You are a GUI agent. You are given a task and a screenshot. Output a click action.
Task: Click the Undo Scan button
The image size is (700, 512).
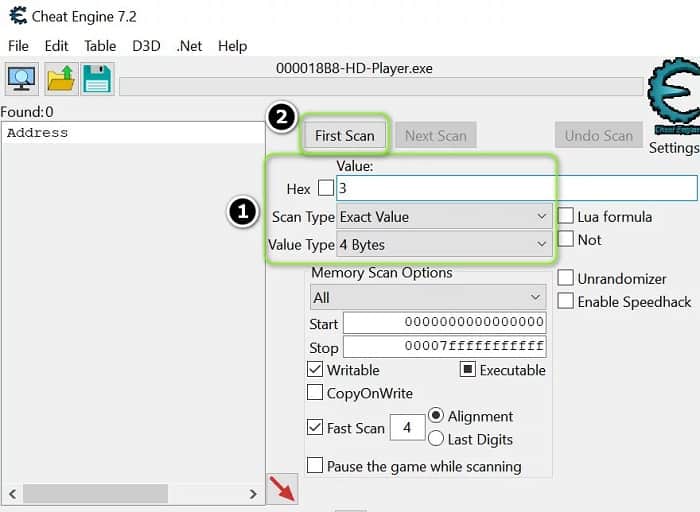[x=599, y=136]
